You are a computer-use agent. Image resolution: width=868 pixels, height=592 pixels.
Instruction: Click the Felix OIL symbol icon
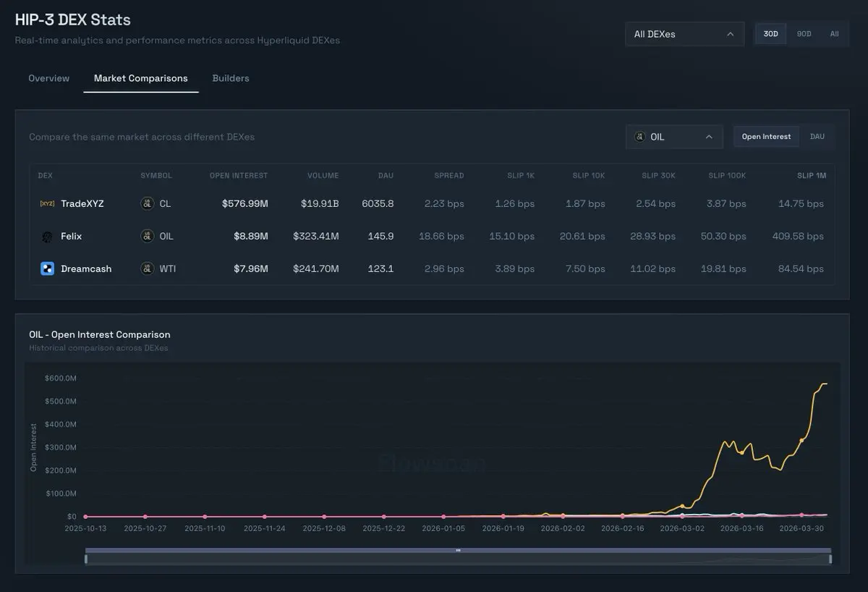pos(147,237)
